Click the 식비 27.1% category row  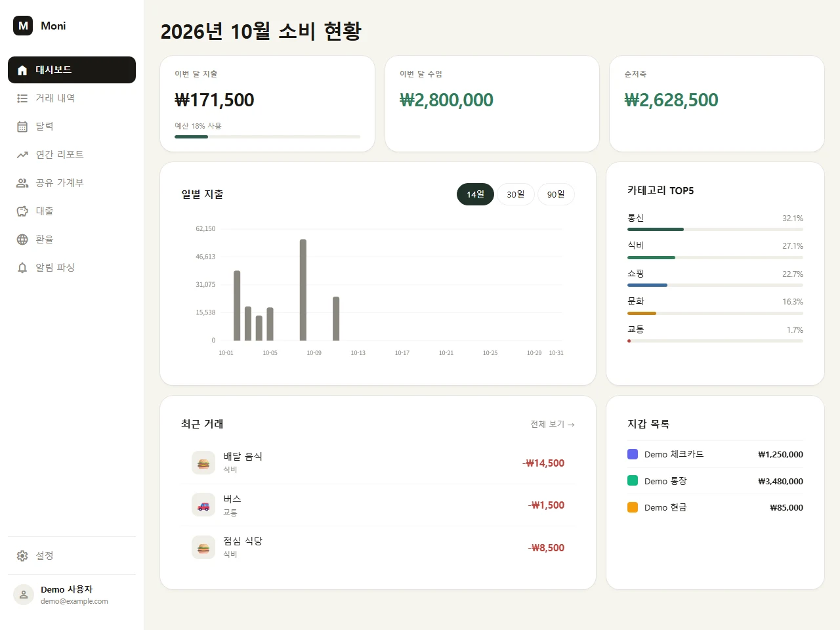(x=715, y=251)
